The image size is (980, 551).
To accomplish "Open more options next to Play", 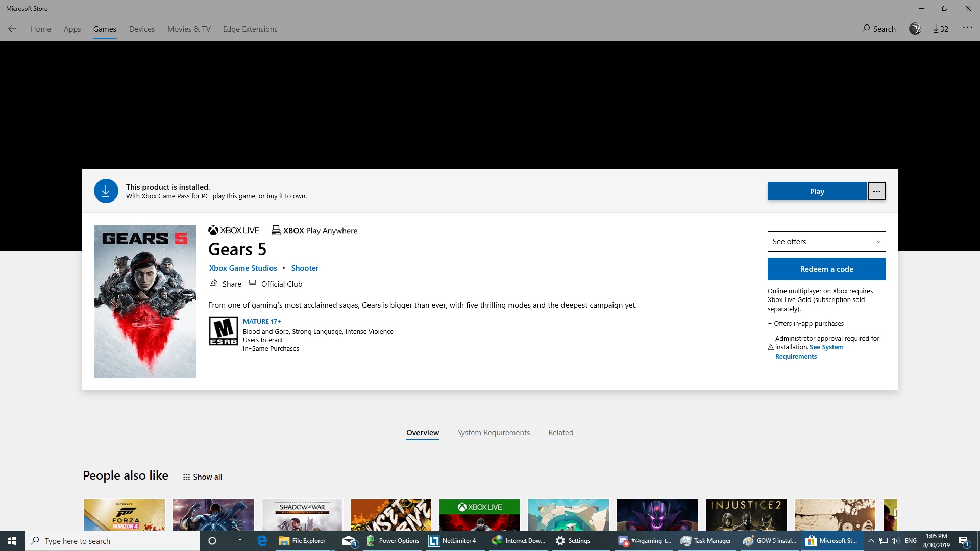I will [877, 191].
